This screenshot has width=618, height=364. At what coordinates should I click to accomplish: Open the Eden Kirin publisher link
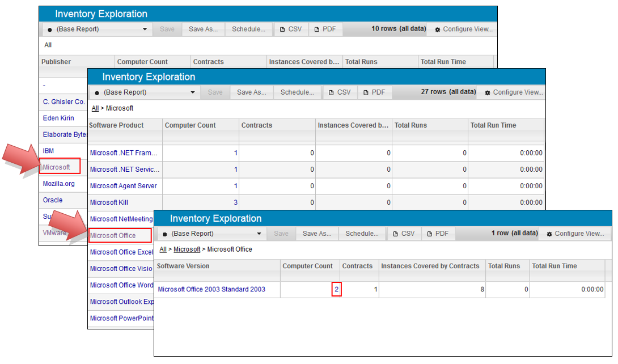[58, 118]
